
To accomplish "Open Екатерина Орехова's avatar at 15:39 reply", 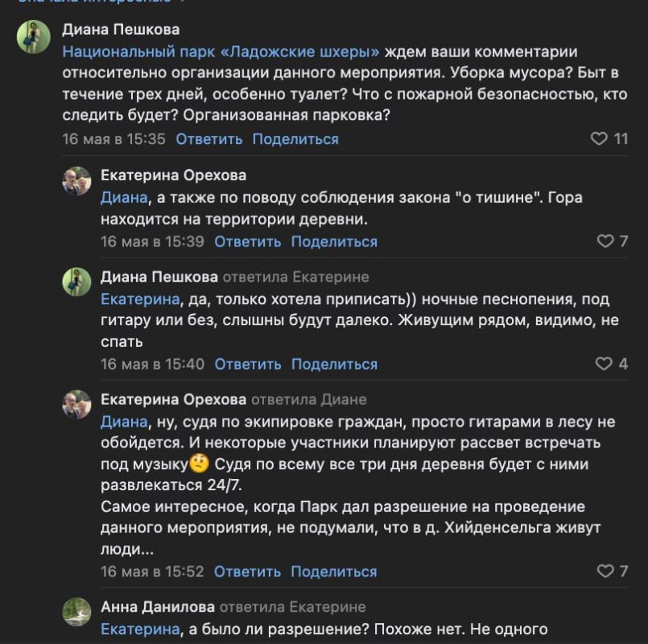I will 76,181.
